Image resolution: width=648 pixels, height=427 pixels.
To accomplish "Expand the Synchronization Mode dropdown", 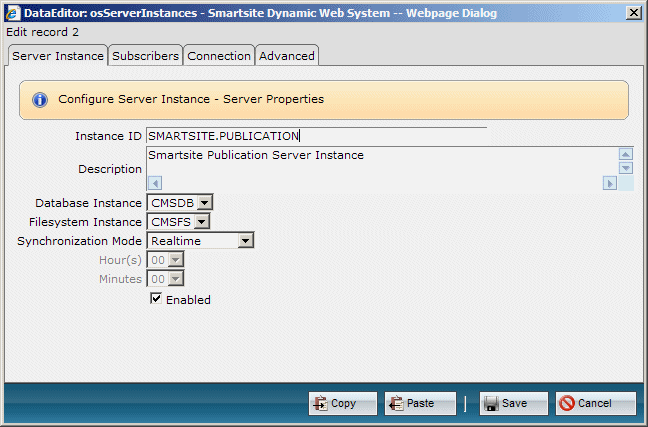I will [200, 241].
